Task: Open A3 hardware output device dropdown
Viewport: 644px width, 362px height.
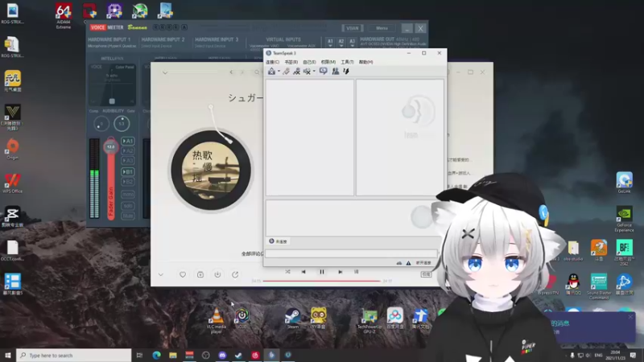Action: pyautogui.click(x=352, y=43)
